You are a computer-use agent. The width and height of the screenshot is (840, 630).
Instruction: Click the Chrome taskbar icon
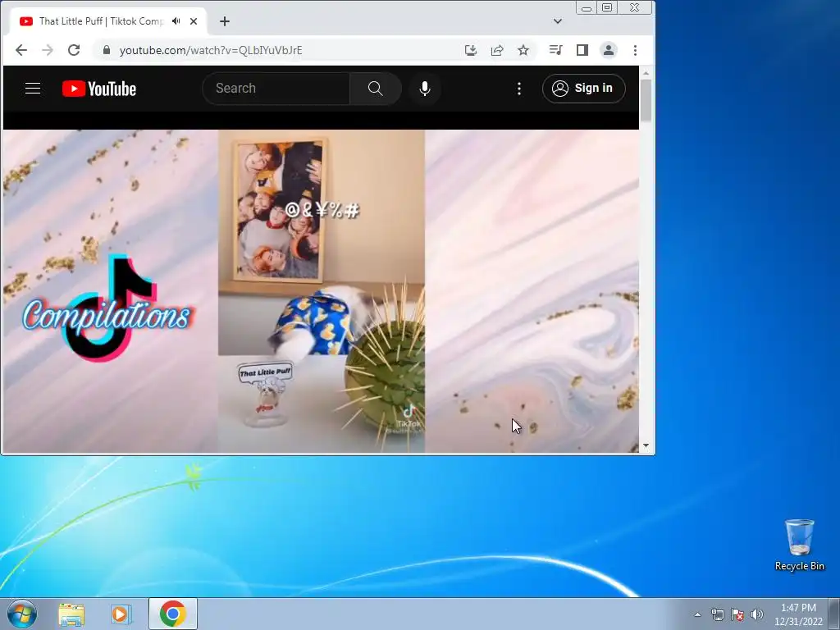pos(172,614)
